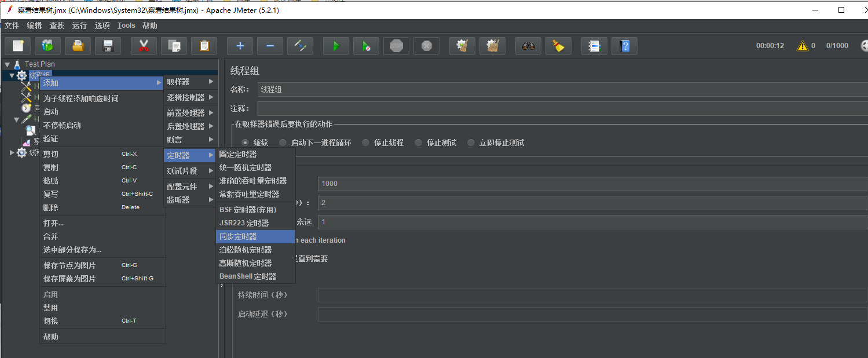Select the 停止测试 radio button
Viewport: 868px width, 358px height.
tap(419, 143)
